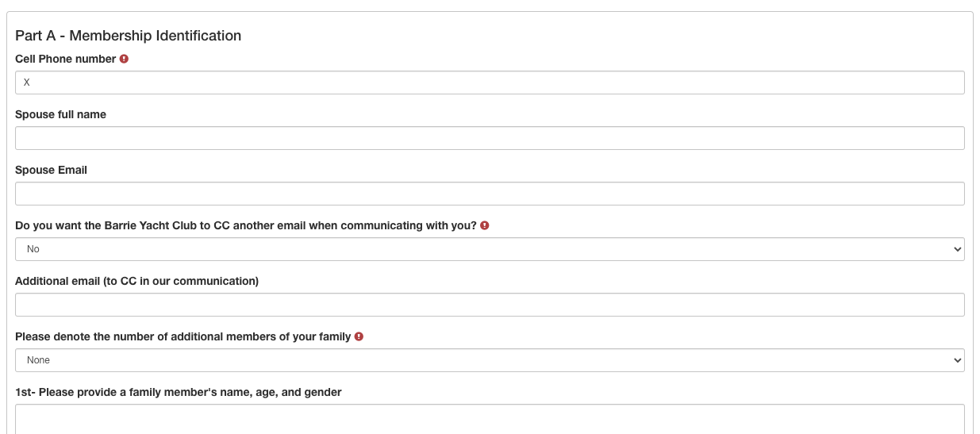Image resolution: width=980 pixels, height=434 pixels.
Task: Click the 1st family member's name label
Action: [178, 392]
